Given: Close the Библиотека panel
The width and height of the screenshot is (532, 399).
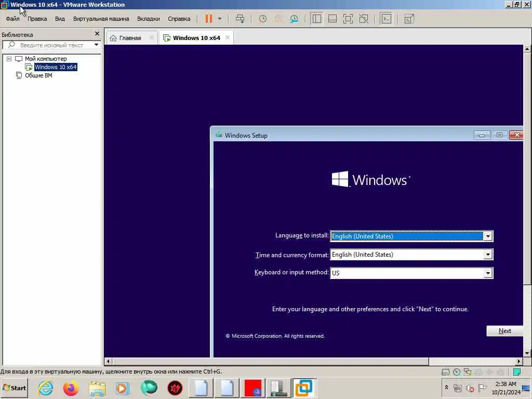Looking at the screenshot, I should pos(97,34).
